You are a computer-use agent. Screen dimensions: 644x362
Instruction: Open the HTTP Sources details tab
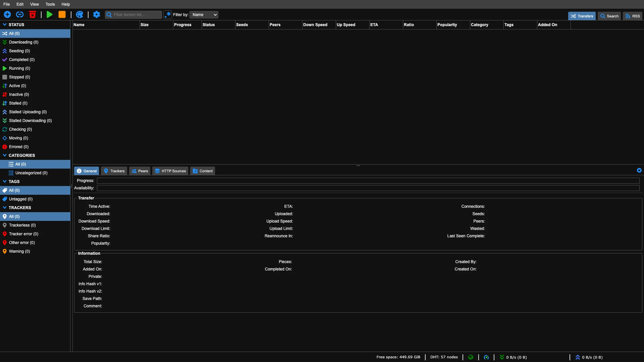point(170,171)
